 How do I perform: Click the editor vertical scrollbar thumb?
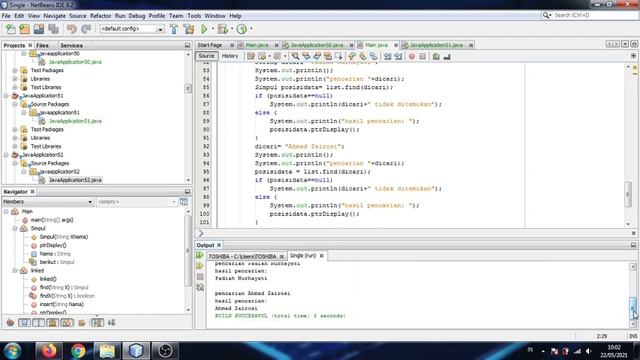pos(628,194)
